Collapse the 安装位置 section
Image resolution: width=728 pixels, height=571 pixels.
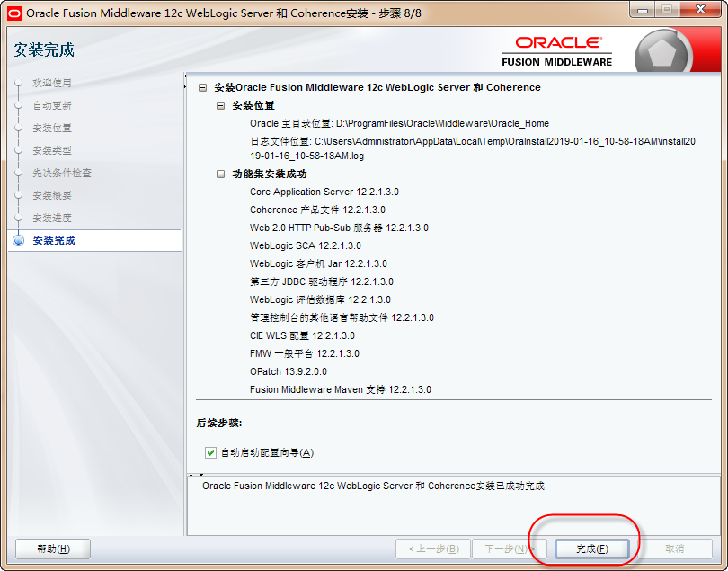pos(221,106)
